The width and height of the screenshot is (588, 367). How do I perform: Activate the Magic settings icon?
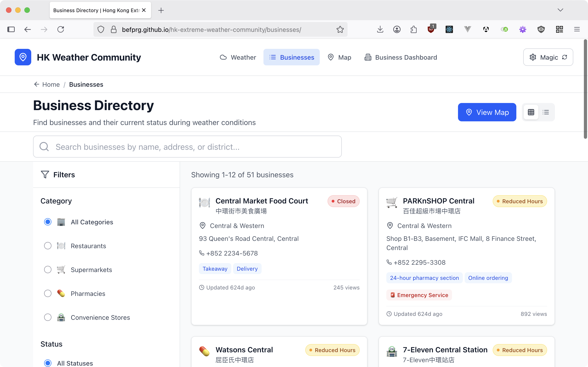point(533,57)
